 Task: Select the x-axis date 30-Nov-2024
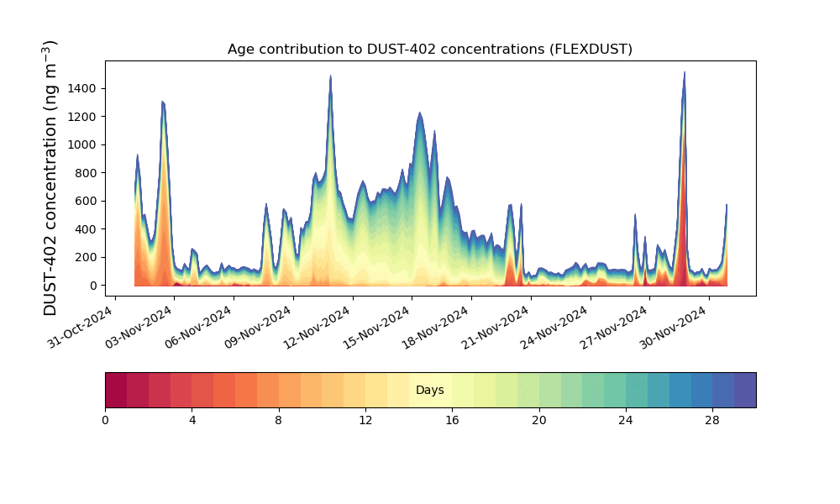coord(674,327)
